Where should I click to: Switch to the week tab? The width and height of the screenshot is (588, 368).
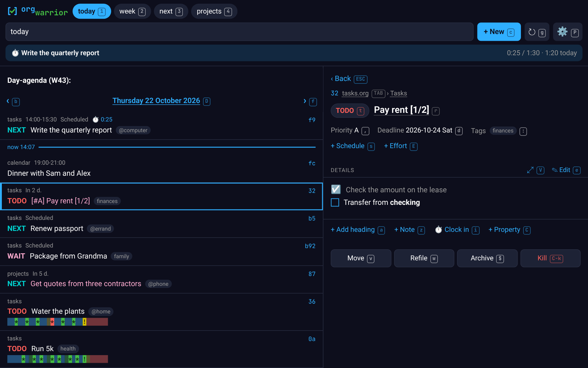click(x=132, y=11)
